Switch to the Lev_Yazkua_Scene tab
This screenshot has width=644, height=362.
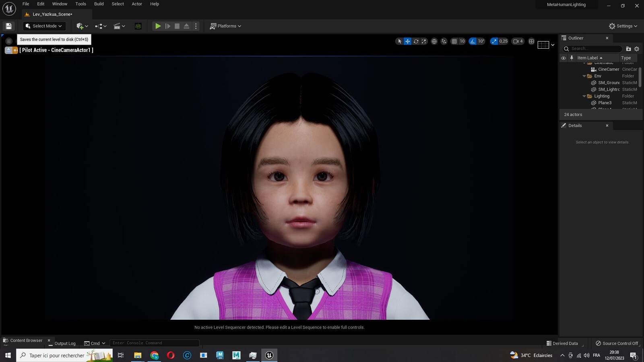[x=52, y=14]
